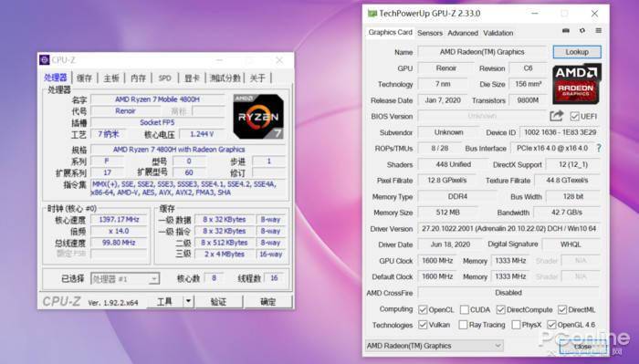
Task: Switch to the Sensors tab
Action: (x=430, y=33)
